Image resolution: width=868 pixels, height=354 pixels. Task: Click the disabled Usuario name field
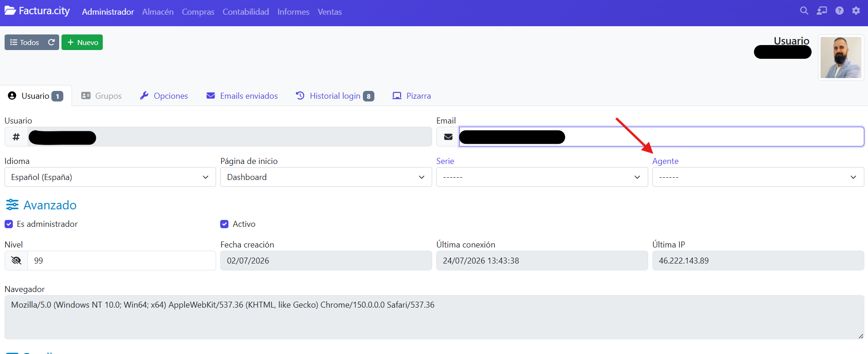pyautogui.click(x=229, y=137)
